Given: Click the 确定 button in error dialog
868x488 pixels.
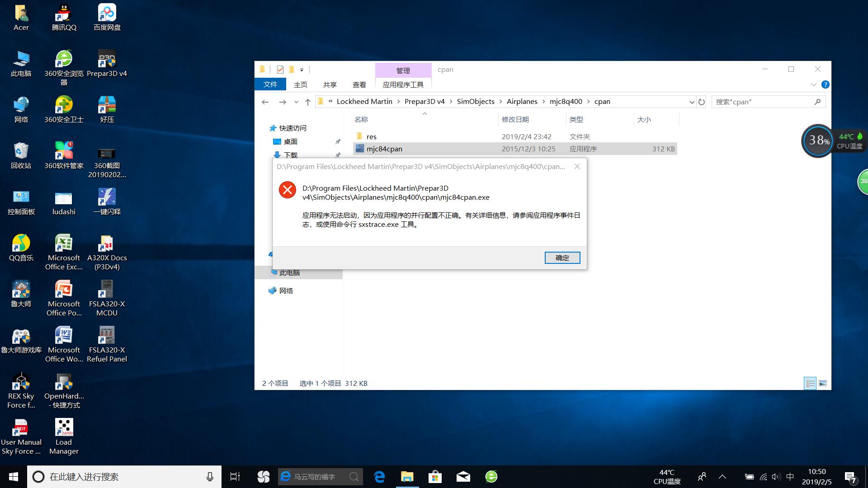Looking at the screenshot, I should point(562,258).
